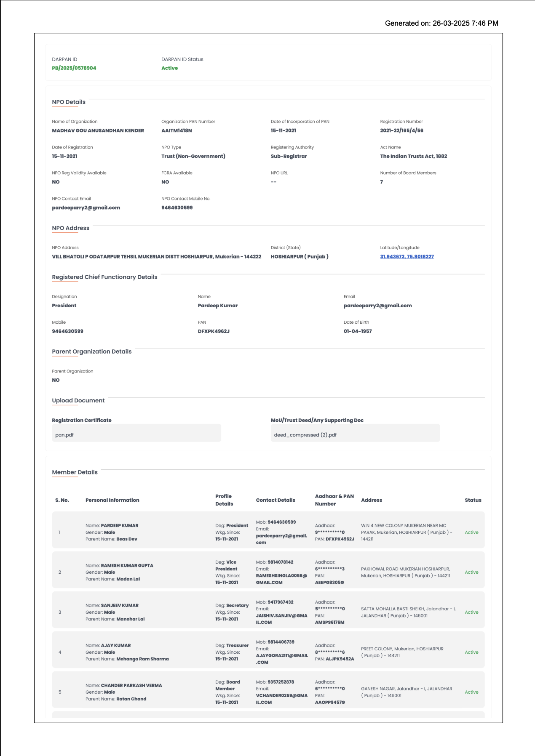Click the Status column header

(473, 500)
